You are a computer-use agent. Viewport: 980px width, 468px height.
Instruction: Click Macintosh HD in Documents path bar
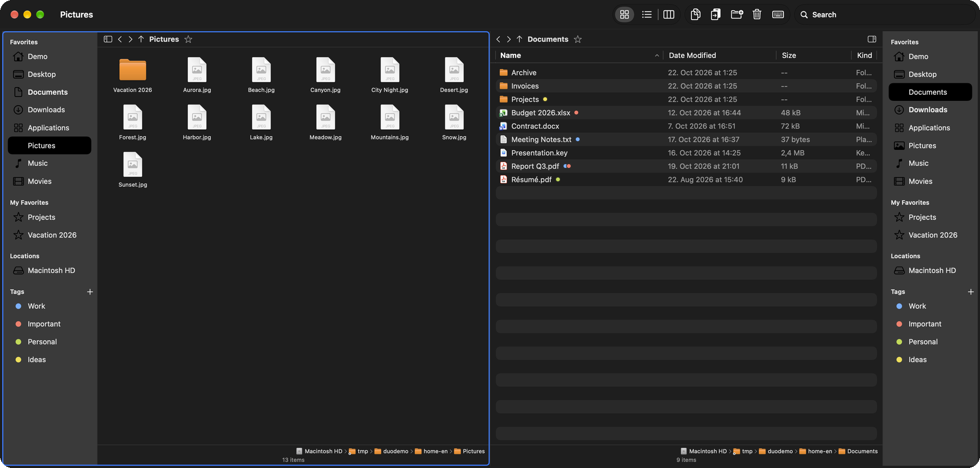tap(704, 451)
